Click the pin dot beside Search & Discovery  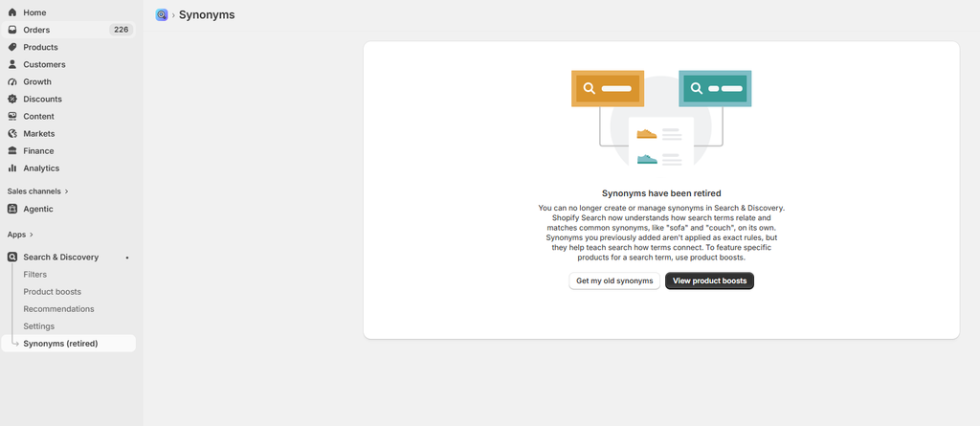pos(127,258)
